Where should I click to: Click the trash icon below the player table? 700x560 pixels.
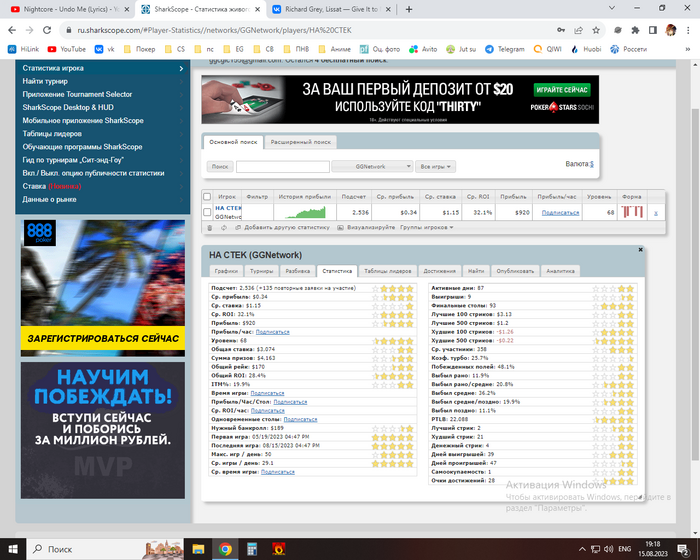[x=209, y=228]
